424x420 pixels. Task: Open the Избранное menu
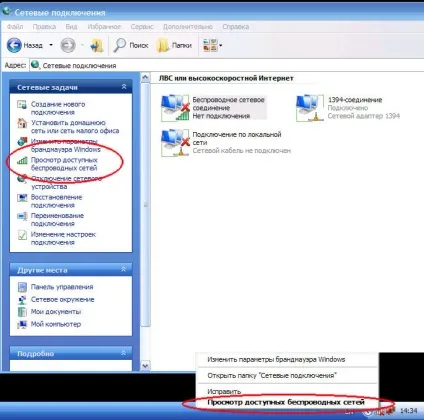pyautogui.click(x=104, y=27)
